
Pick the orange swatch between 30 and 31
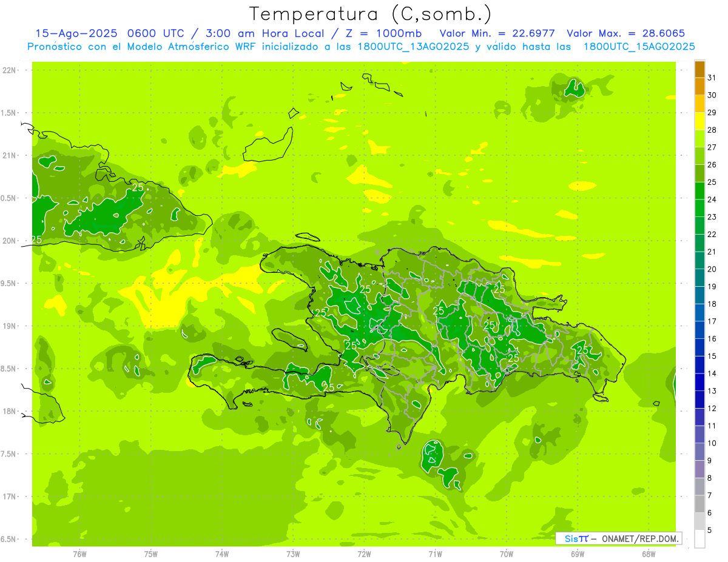[699, 86]
